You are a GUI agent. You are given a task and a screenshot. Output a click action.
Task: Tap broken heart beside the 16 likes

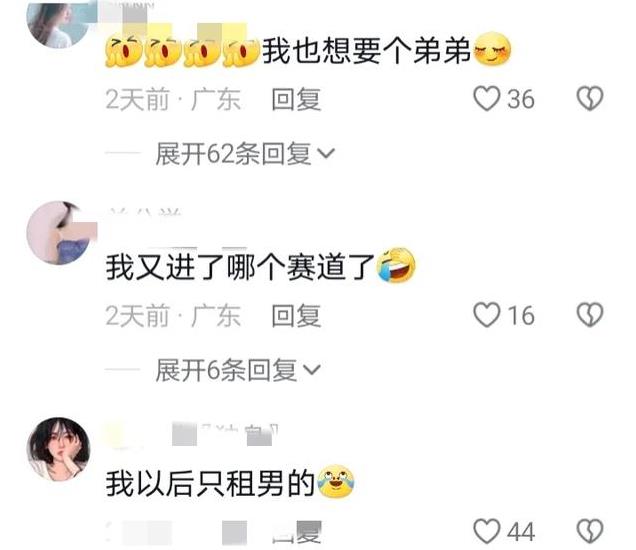tap(590, 315)
